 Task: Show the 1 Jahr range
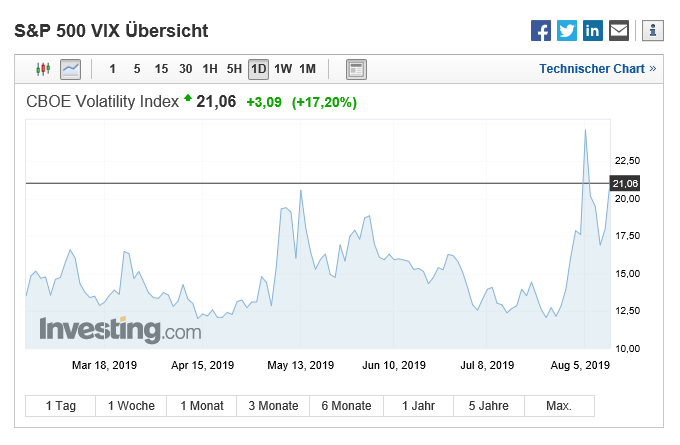point(419,406)
